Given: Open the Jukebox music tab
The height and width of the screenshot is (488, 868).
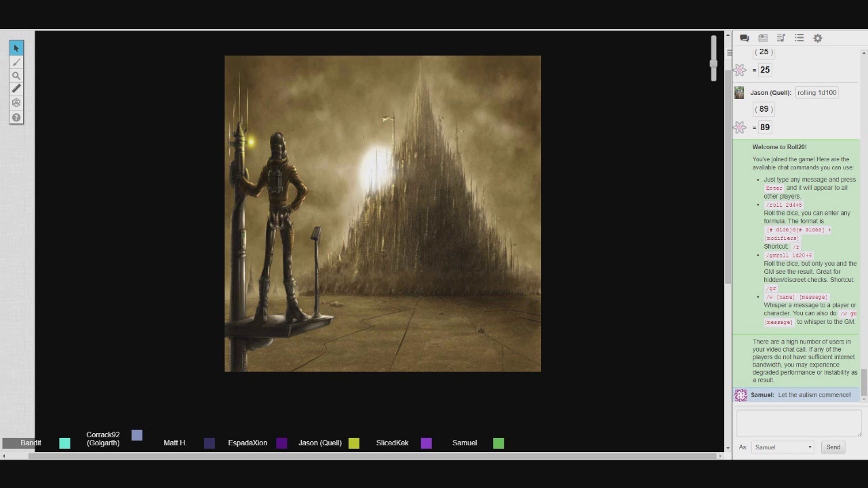Looking at the screenshot, I should [781, 38].
